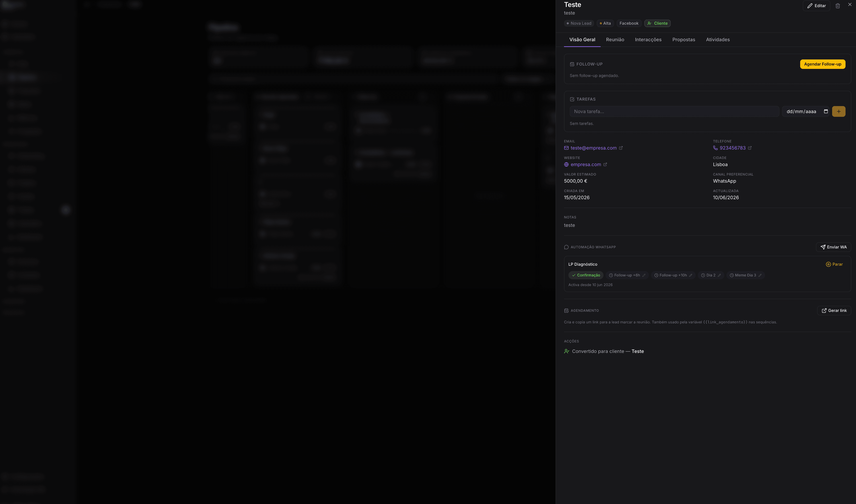Stop the LP Diagnóstico automation with Parar

point(834,264)
